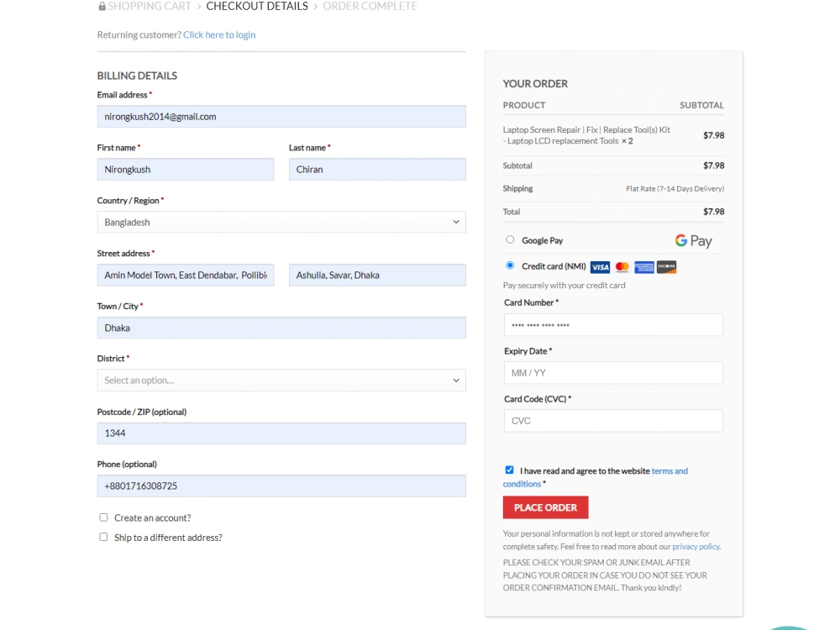Click the Phone number field
This screenshot has width=840, height=630.
(x=281, y=486)
